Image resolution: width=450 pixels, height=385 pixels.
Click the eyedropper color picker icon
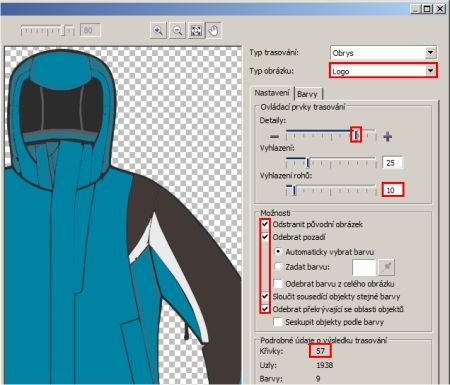(386, 267)
